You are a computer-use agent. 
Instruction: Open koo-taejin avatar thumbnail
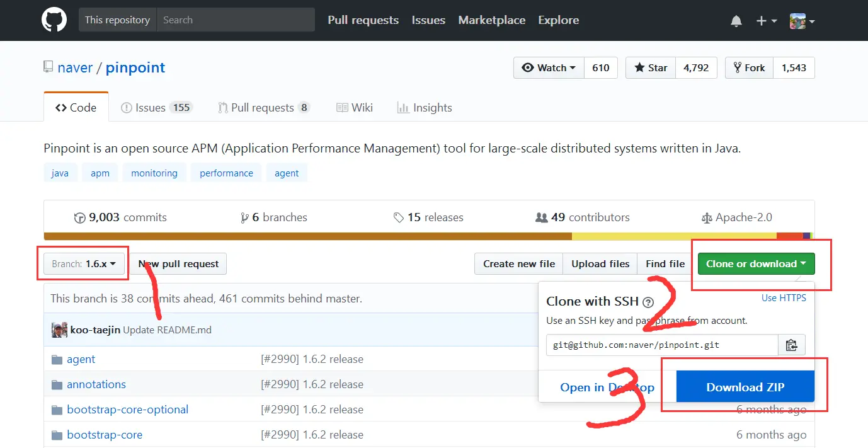(x=59, y=330)
